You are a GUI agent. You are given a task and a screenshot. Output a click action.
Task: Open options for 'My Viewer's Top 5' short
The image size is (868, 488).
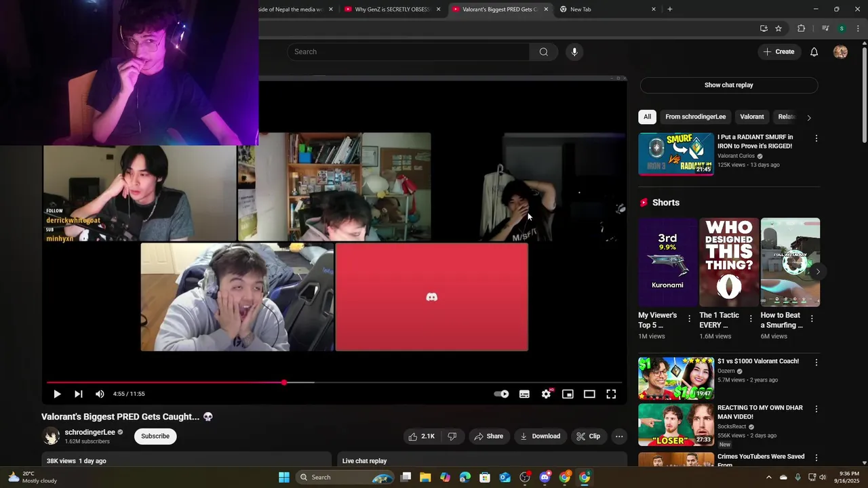coord(690,318)
